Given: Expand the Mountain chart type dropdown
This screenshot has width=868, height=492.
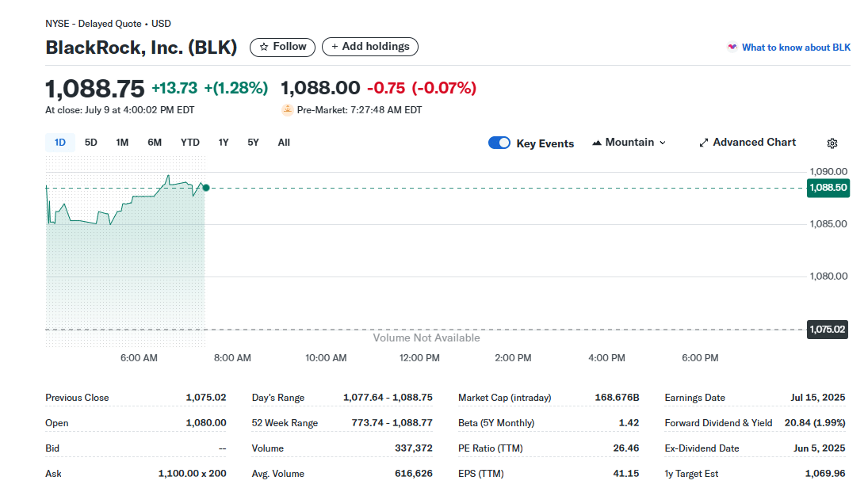Looking at the screenshot, I should [x=629, y=143].
